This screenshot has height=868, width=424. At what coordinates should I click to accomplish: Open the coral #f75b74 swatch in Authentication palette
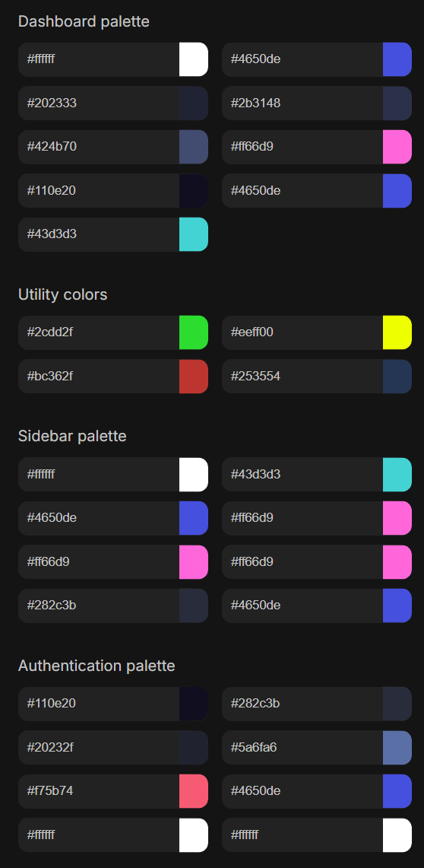(194, 791)
